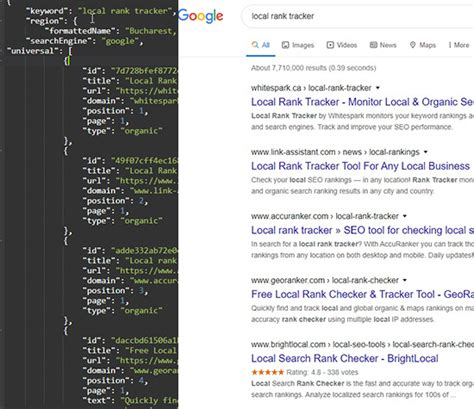
Task: Click the "region" line in JSON editor
Action: pyautogui.click(x=51, y=21)
